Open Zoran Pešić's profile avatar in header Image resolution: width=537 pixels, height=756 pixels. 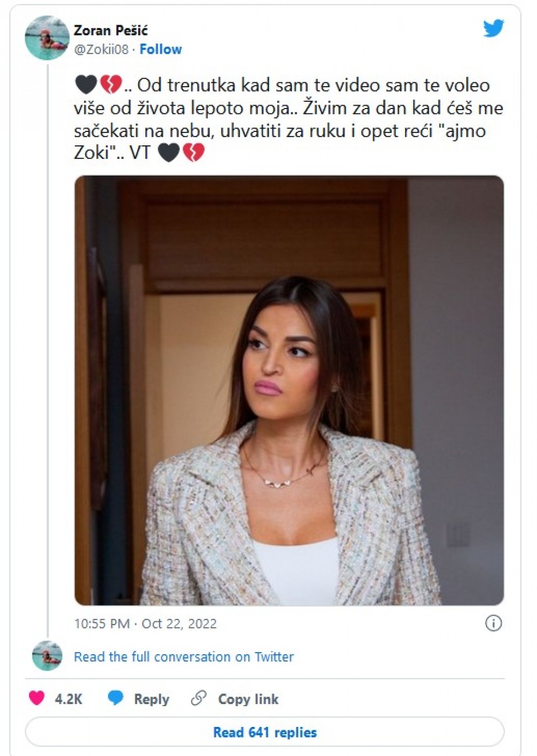(x=47, y=38)
